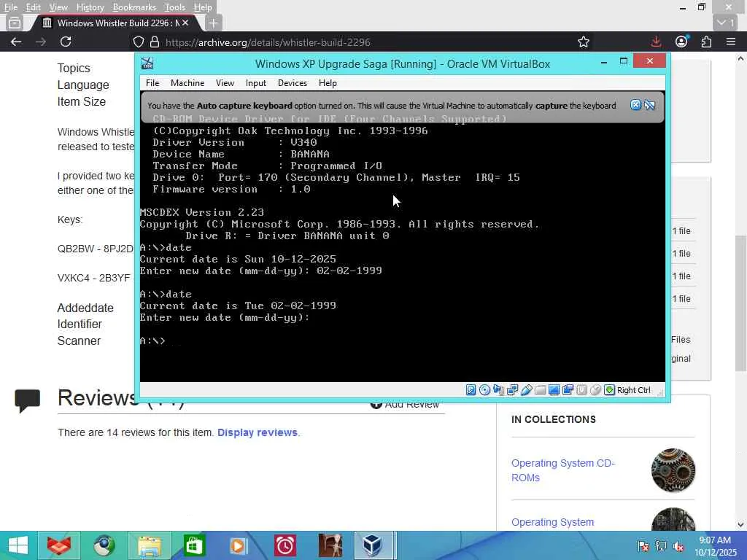The width and height of the screenshot is (747, 560).
Task: Open the browser Bookmarks menu
Action: coord(134,7)
